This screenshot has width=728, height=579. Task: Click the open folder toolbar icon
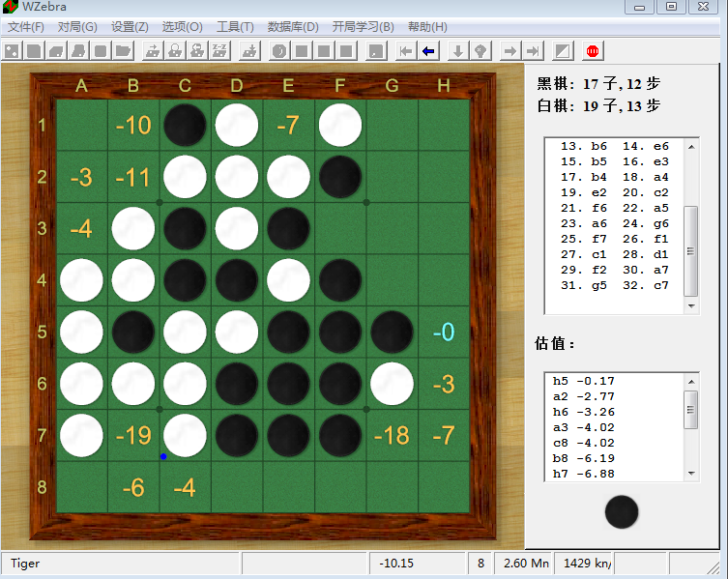[123, 50]
